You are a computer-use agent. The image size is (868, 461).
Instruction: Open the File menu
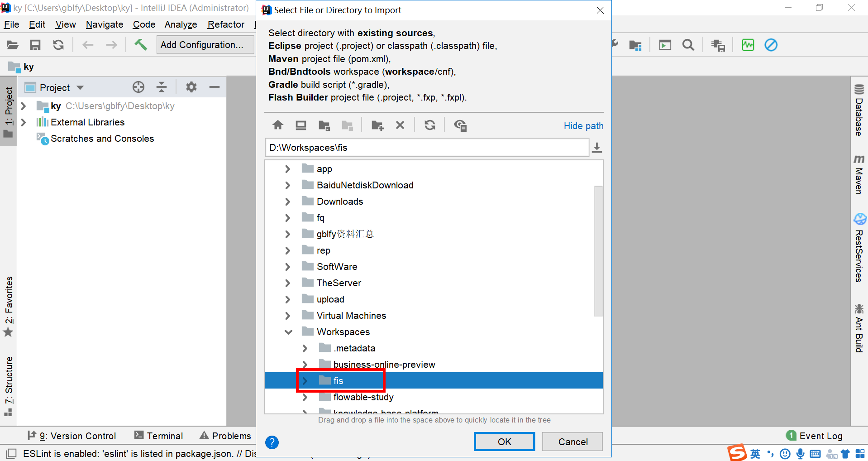[11, 24]
